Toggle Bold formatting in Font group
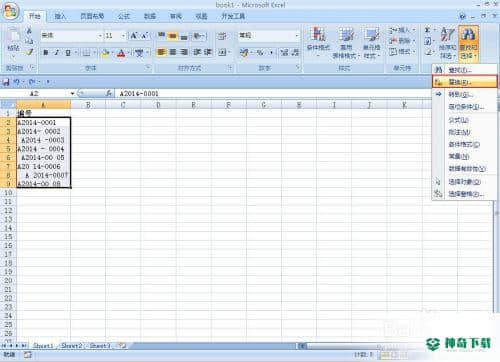Image resolution: width=500 pixels, height=362 pixels. click(46, 53)
